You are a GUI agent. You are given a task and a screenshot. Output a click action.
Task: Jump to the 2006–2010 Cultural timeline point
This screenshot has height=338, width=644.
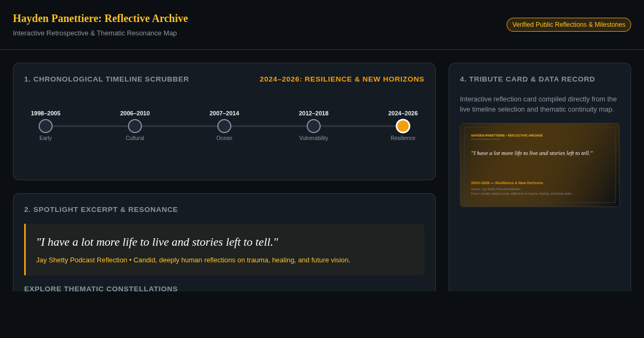click(x=135, y=126)
